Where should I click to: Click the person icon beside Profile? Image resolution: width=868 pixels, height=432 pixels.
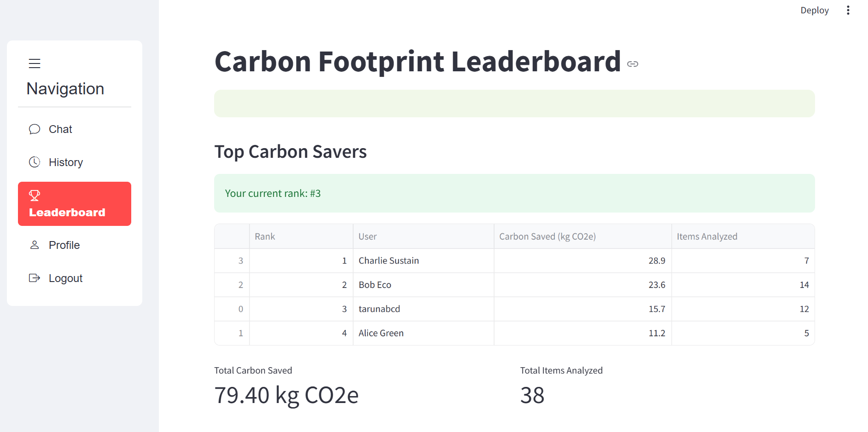click(35, 245)
